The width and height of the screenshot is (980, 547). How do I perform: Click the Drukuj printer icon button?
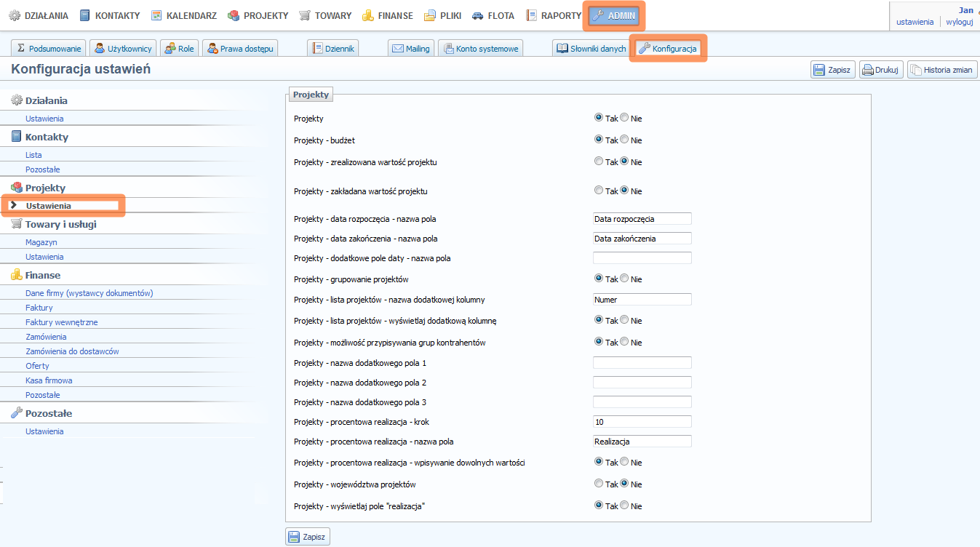(x=867, y=70)
